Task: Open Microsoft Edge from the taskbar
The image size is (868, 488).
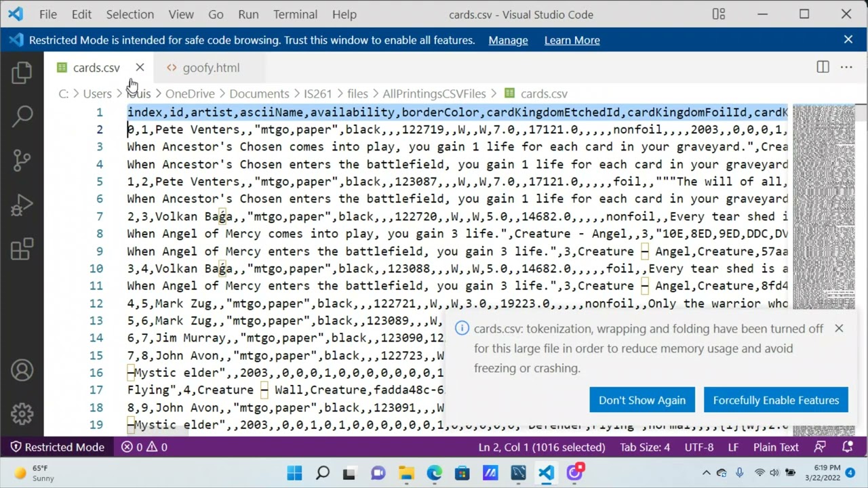Action: click(x=434, y=473)
